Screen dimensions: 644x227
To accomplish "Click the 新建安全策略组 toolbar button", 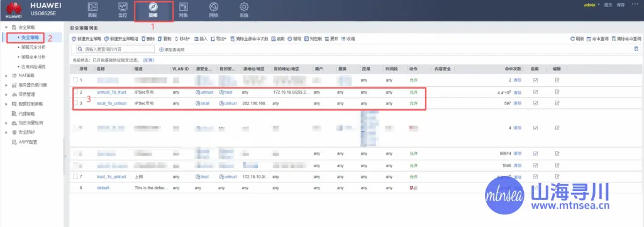I will pos(121,38).
